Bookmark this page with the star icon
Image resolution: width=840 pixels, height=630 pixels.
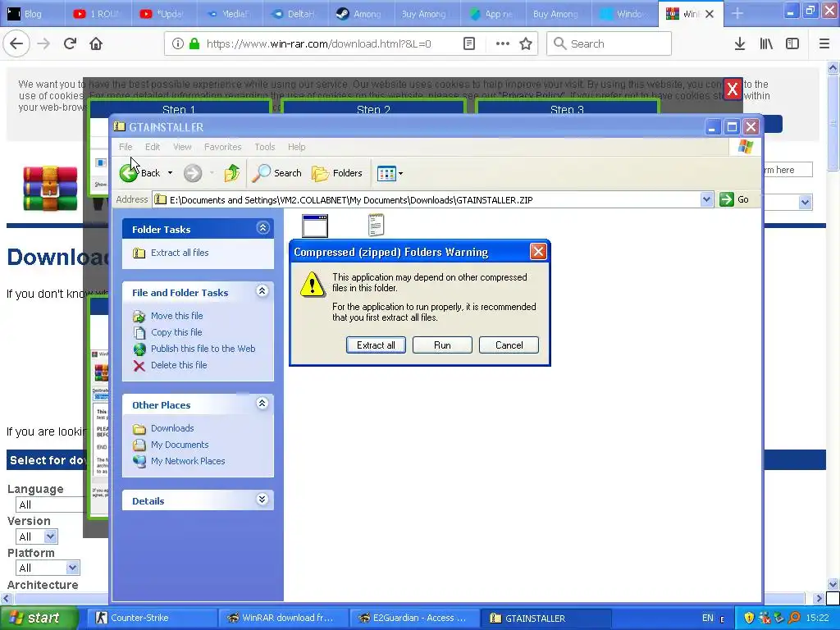tap(526, 44)
